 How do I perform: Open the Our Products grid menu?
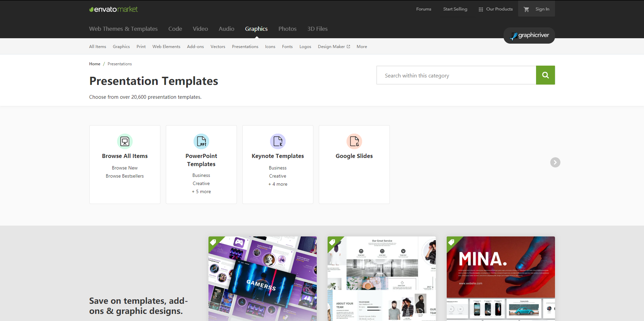495,9
